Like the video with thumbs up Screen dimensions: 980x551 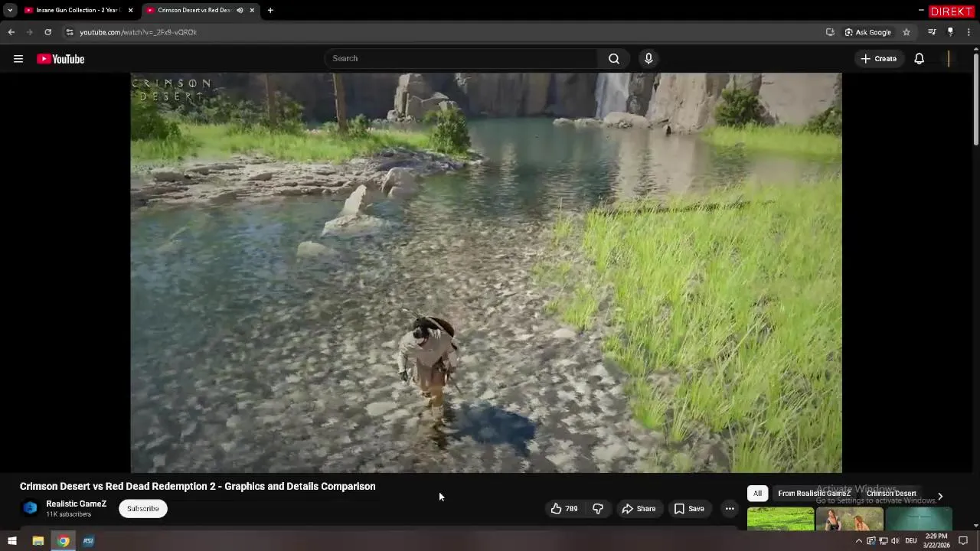coord(564,508)
